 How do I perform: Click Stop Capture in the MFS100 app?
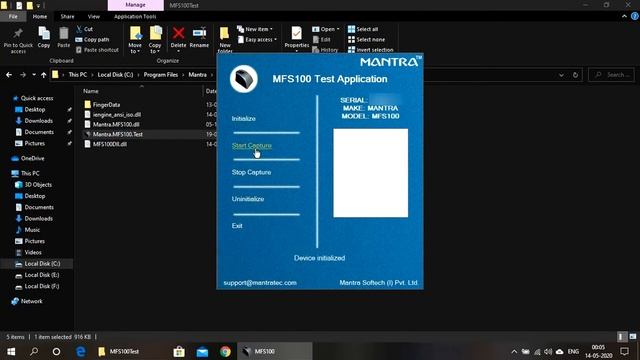[x=251, y=172]
